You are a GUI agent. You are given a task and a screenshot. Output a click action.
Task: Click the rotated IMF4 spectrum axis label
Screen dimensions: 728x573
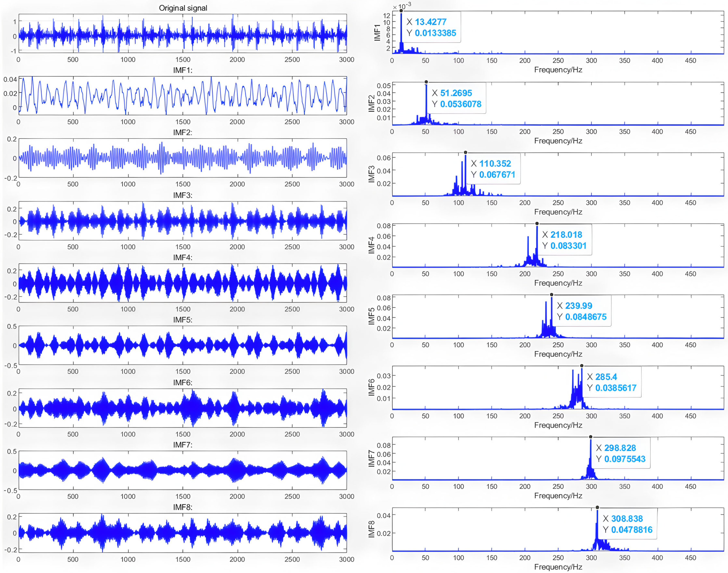point(371,245)
